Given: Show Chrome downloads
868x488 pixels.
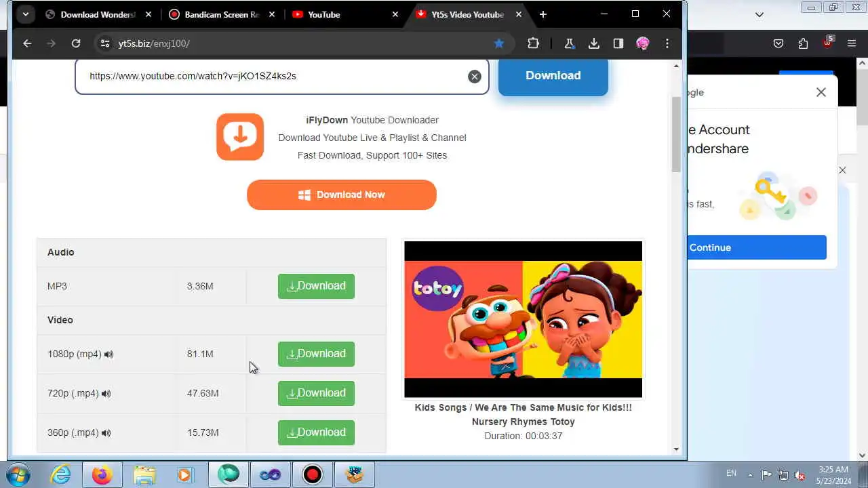Looking at the screenshot, I should click(594, 43).
